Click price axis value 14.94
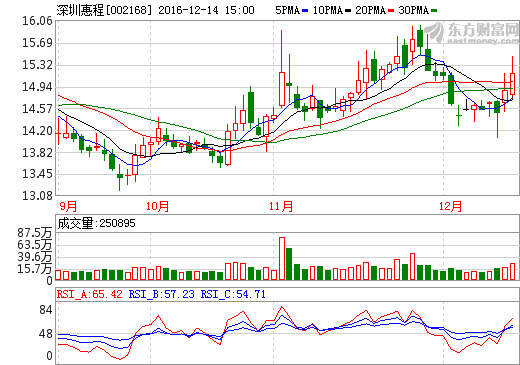Screen dimensions: 520x365 [x=37, y=87]
